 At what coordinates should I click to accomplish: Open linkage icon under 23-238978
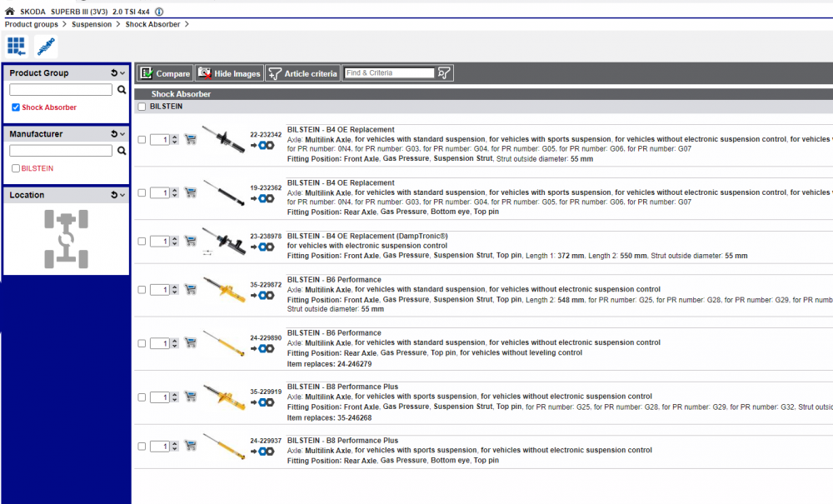point(263,247)
